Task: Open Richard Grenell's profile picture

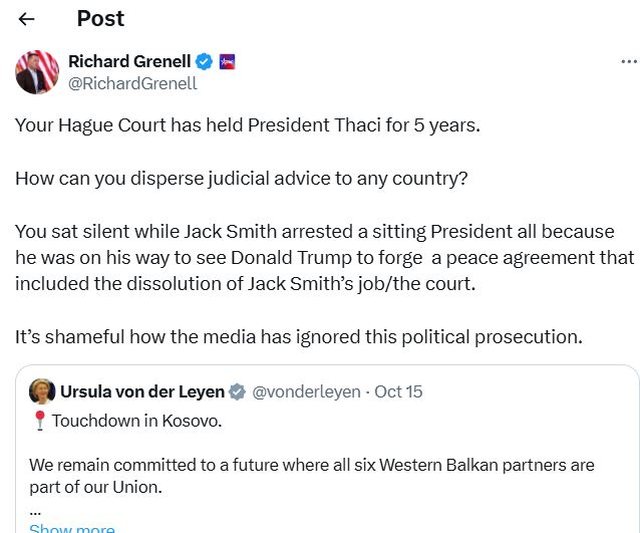Action: 37,72
